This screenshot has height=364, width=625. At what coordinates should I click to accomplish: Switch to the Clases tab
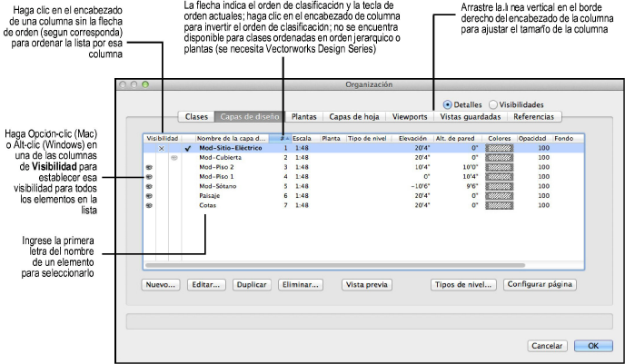tap(196, 117)
